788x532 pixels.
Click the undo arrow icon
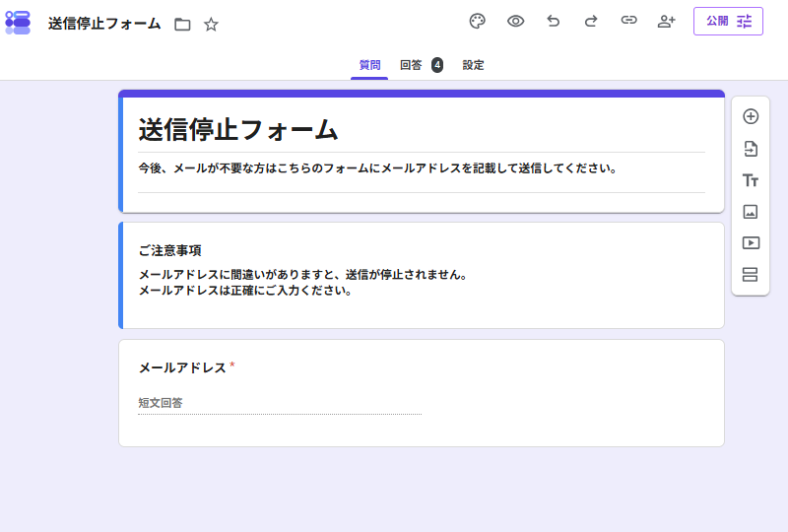tap(554, 21)
